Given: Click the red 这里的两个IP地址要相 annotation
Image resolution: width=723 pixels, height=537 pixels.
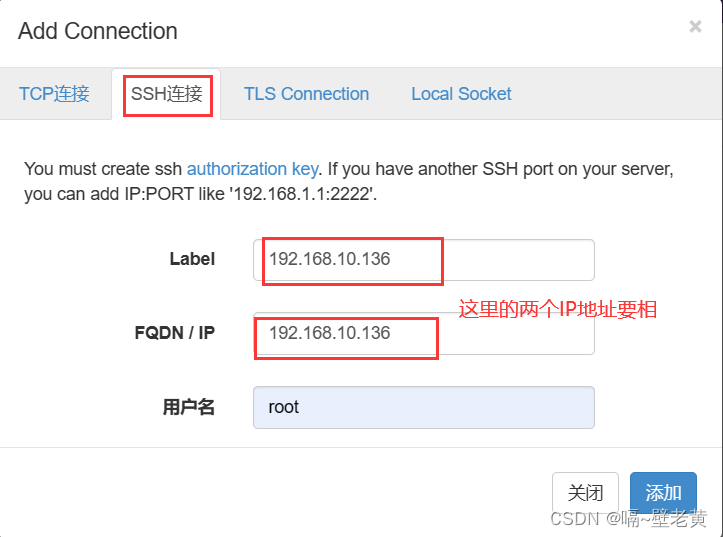Looking at the screenshot, I should [557, 309].
